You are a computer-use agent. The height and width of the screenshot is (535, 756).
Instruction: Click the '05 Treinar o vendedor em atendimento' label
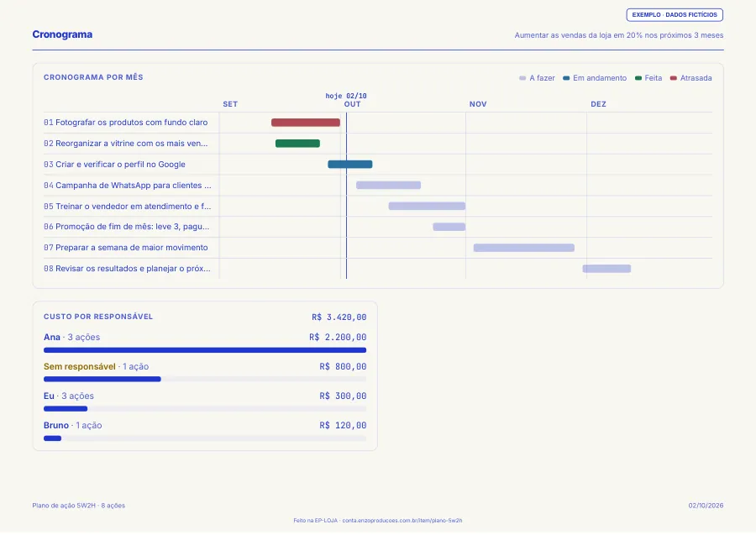[x=128, y=207]
